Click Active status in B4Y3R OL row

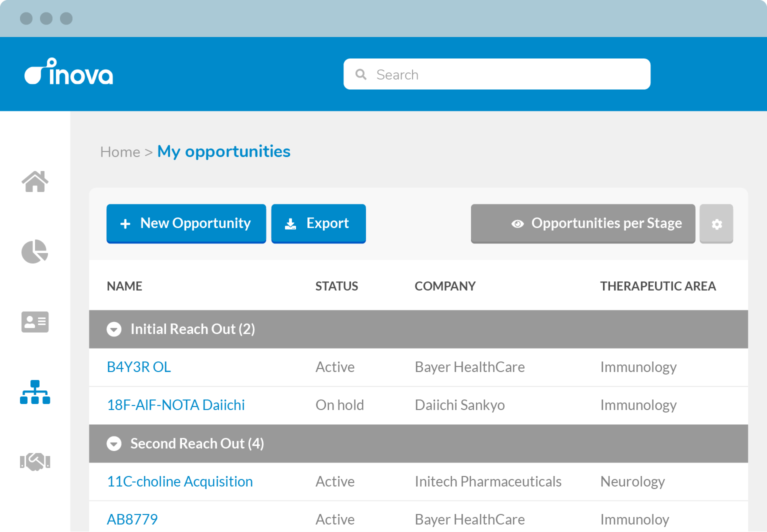point(335,367)
